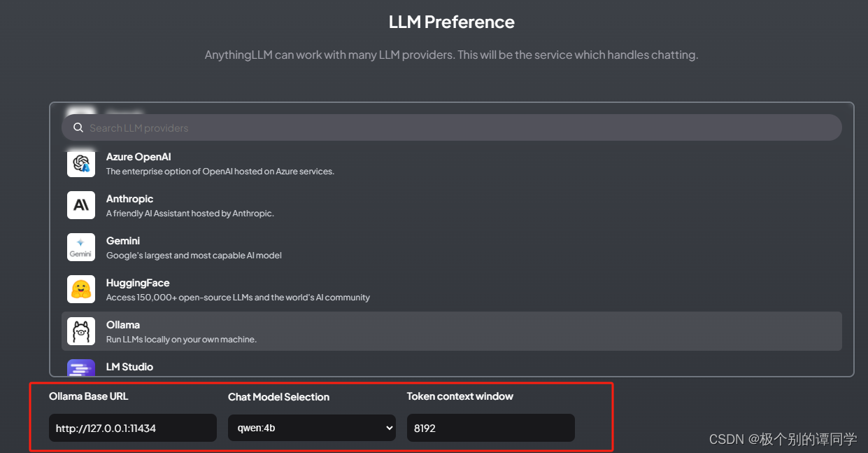Focus the Search LLM providers field

pyautogui.click(x=452, y=127)
